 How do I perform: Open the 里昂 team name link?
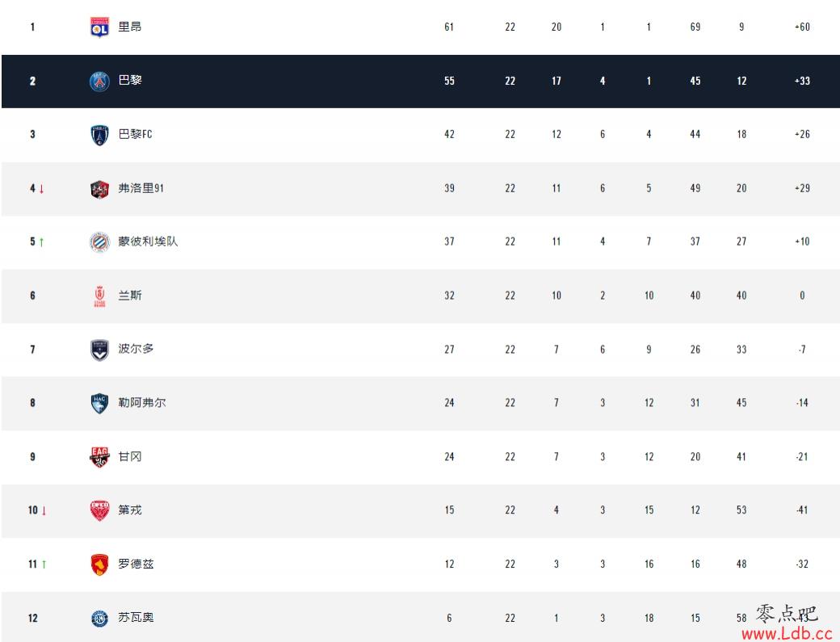[x=130, y=27]
